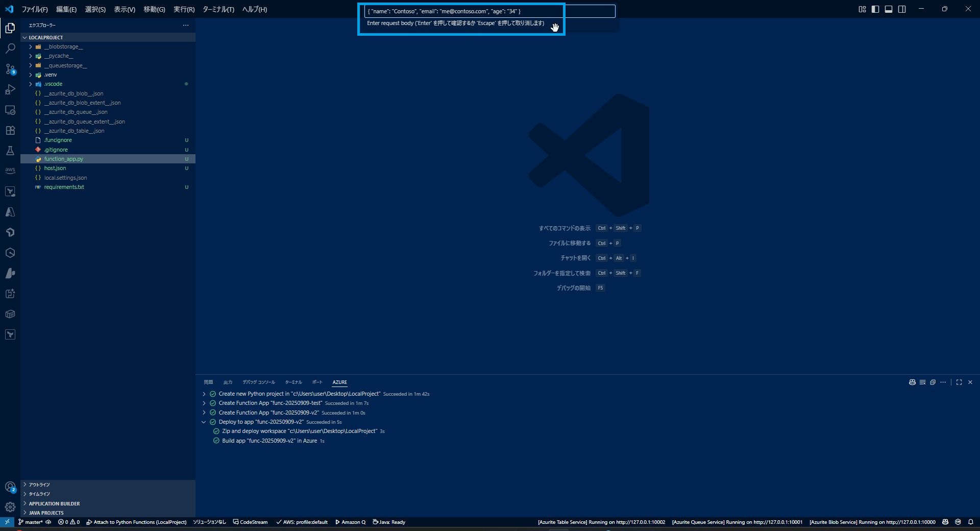Open the Search view in the activity bar
Image resolution: width=980 pixels, height=531 pixels.
point(10,48)
